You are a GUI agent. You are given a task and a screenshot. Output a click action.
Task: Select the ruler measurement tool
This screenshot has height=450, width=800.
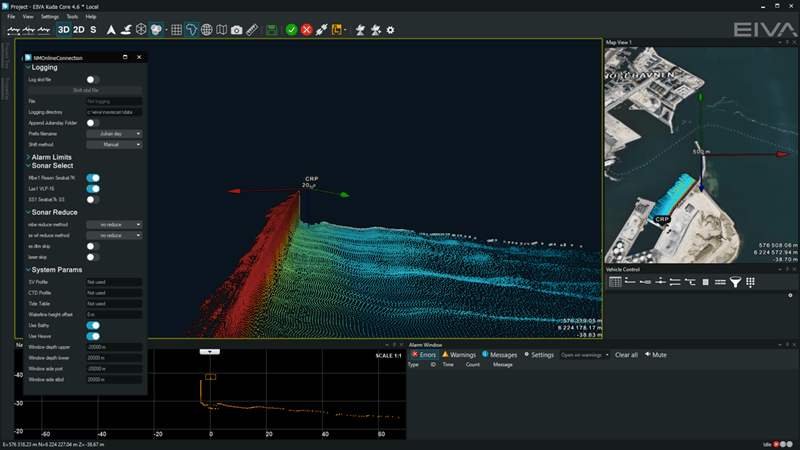click(252, 30)
